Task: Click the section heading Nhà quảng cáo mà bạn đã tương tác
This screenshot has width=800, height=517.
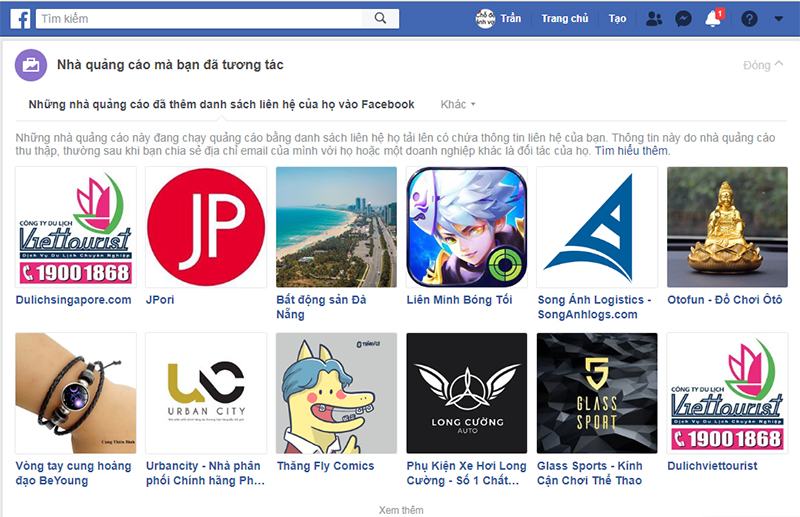Action: pos(170,65)
